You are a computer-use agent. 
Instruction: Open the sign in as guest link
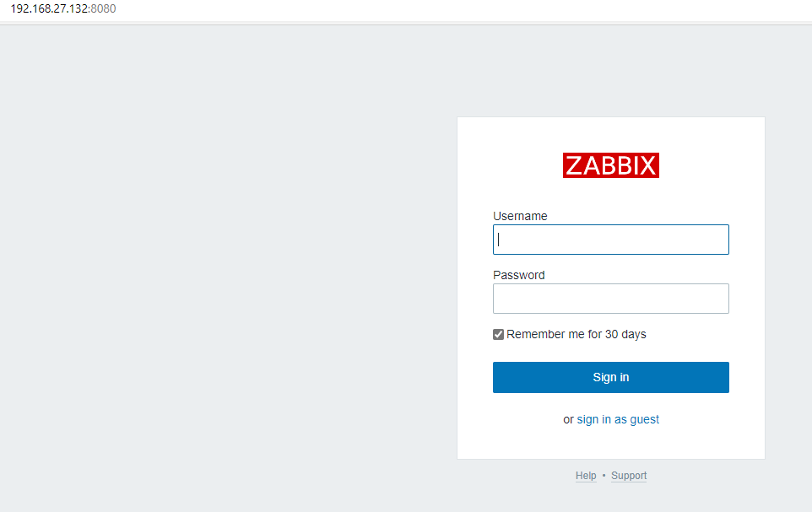pyautogui.click(x=618, y=419)
